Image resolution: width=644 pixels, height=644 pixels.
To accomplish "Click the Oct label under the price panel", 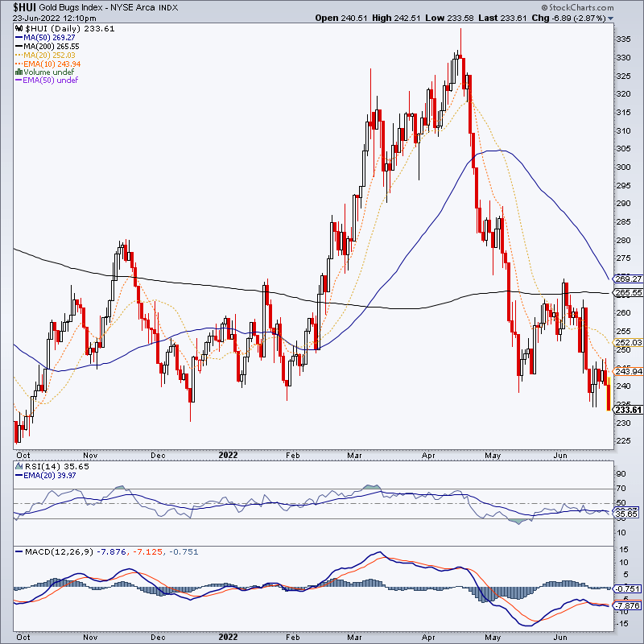I will (23, 456).
